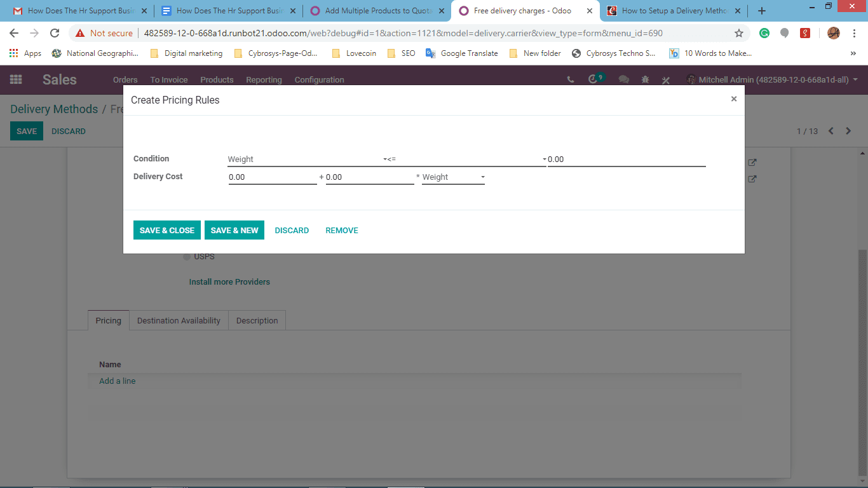This screenshot has height=488, width=868.
Task: Click the condition max value field
Action: tap(627, 159)
